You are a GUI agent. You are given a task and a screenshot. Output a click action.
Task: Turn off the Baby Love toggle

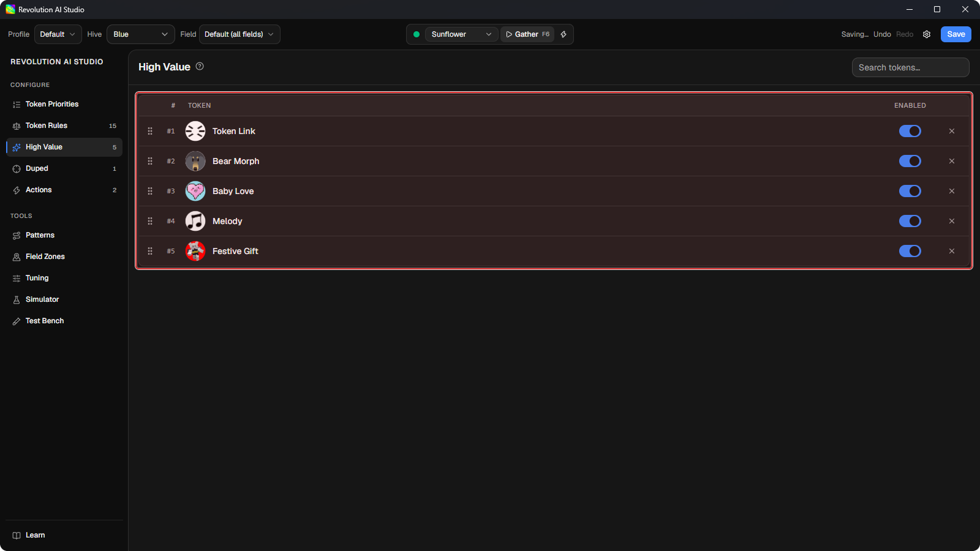point(910,191)
